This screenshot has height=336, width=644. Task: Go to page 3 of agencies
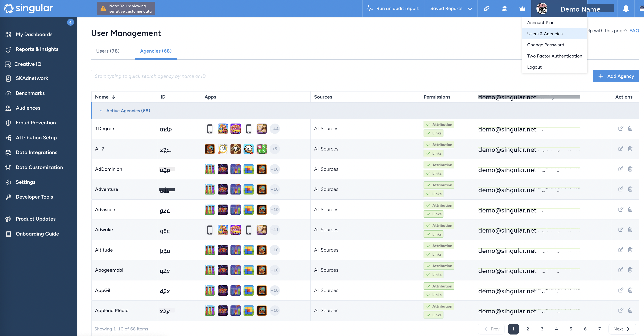click(x=542, y=329)
